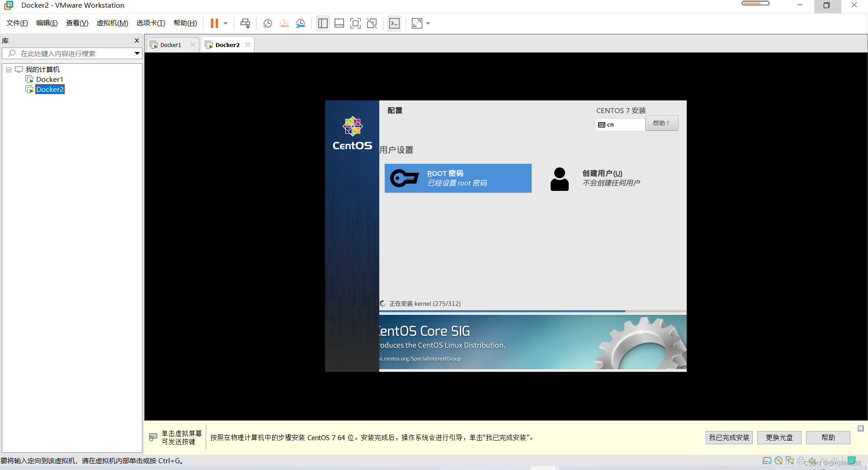Click the 我已完成安装 button
This screenshot has width=868, height=470.
pos(729,437)
